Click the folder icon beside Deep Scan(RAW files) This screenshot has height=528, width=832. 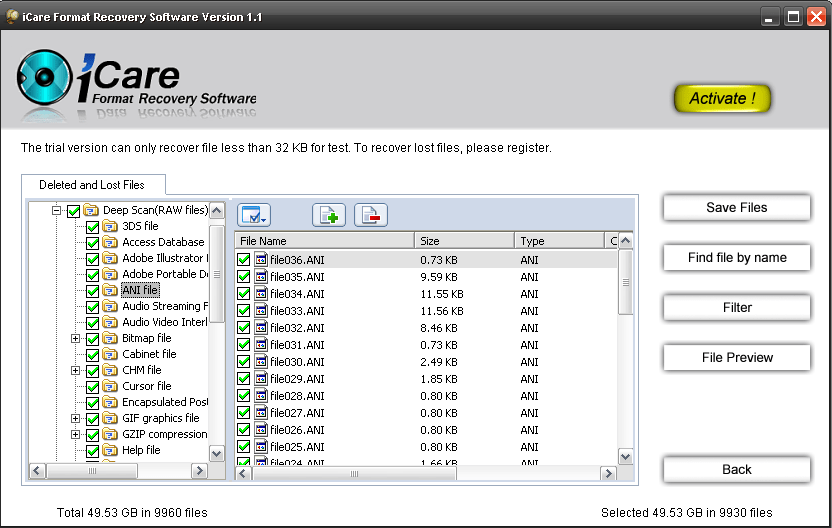pos(91,210)
